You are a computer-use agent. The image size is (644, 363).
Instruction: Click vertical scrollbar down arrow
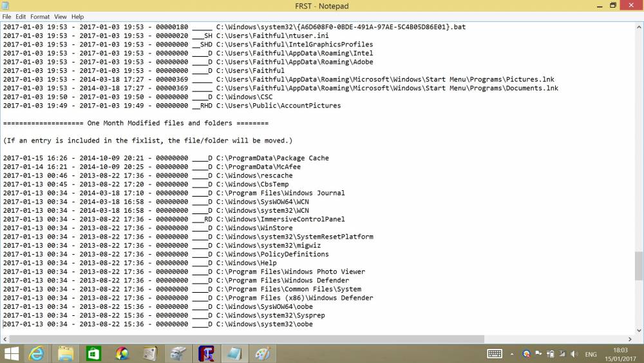pyautogui.click(x=639, y=330)
